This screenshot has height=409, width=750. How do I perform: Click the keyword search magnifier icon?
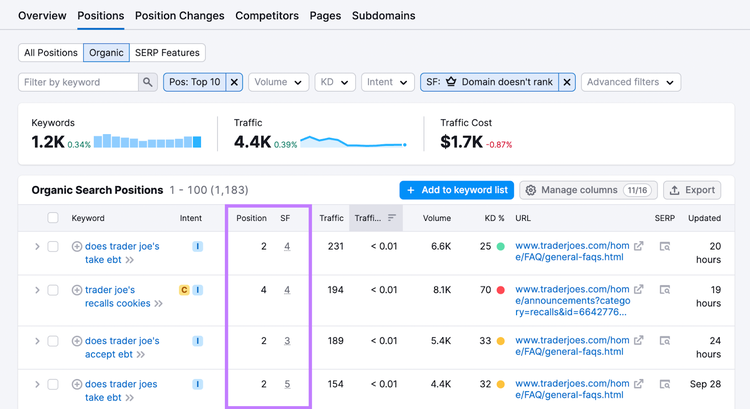pos(148,82)
